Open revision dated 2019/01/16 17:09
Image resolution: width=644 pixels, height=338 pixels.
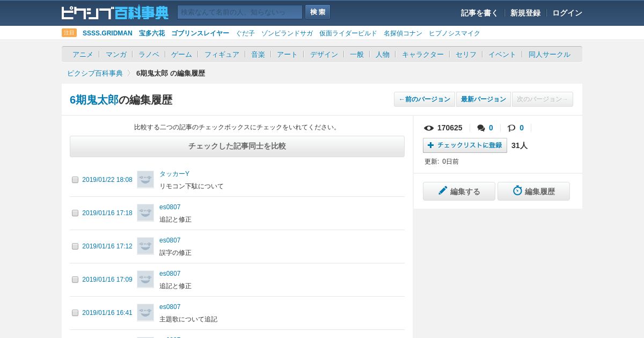(107, 280)
